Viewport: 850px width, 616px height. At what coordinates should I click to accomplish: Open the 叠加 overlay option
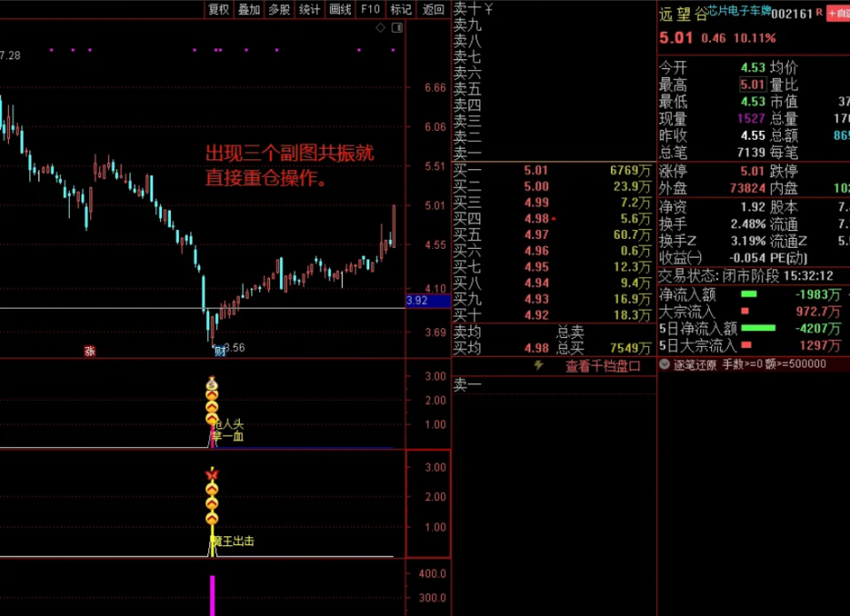pyautogui.click(x=249, y=9)
